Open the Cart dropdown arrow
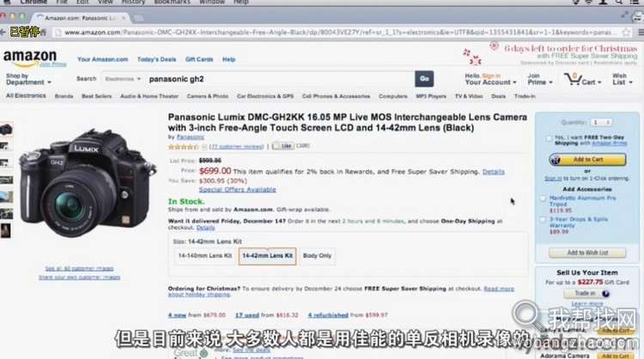The width and height of the screenshot is (644, 359). 599,82
